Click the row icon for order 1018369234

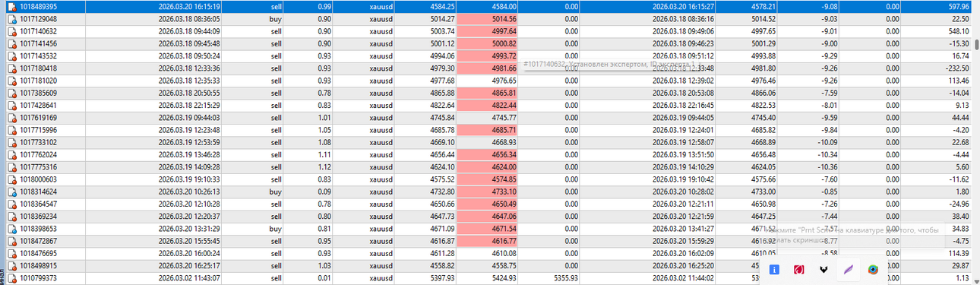point(11,216)
